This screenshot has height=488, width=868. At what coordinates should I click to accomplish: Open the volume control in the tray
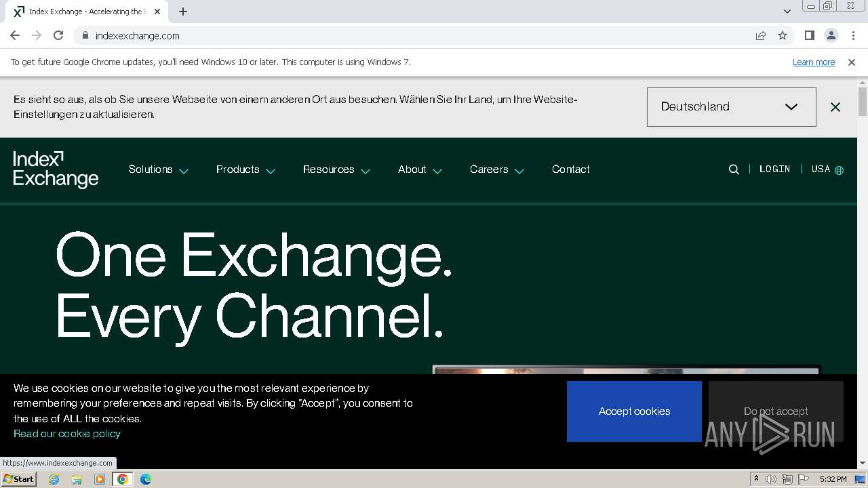771,479
